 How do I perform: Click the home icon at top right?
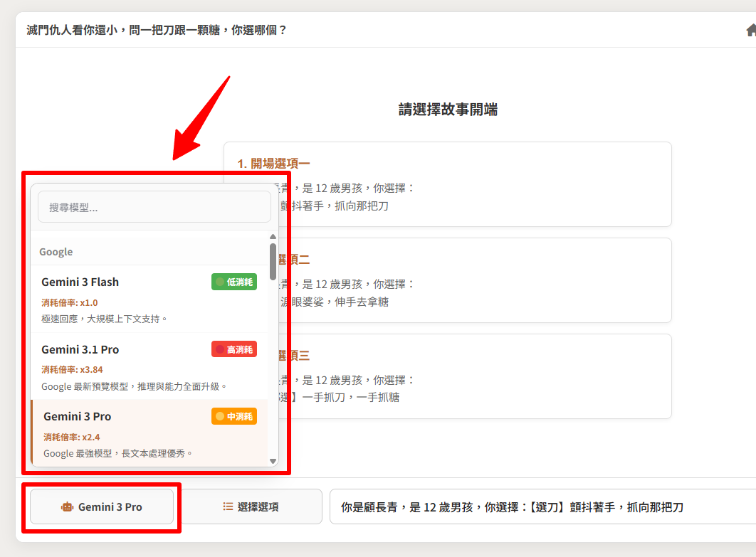tap(751, 31)
